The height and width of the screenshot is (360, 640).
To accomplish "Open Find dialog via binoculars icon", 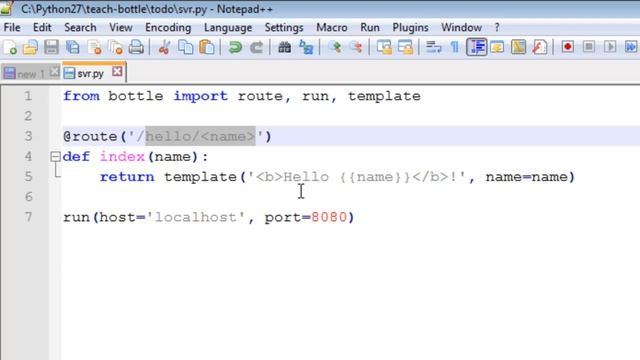I will [284, 47].
